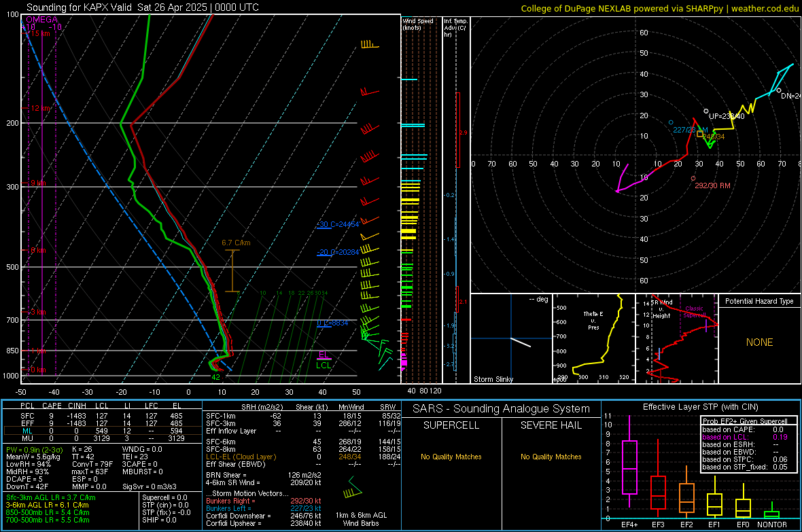This screenshot has height=532, width=802.
Task: Click the 'Effective Layer STP (with CIN)' title
Action: (x=700, y=407)
